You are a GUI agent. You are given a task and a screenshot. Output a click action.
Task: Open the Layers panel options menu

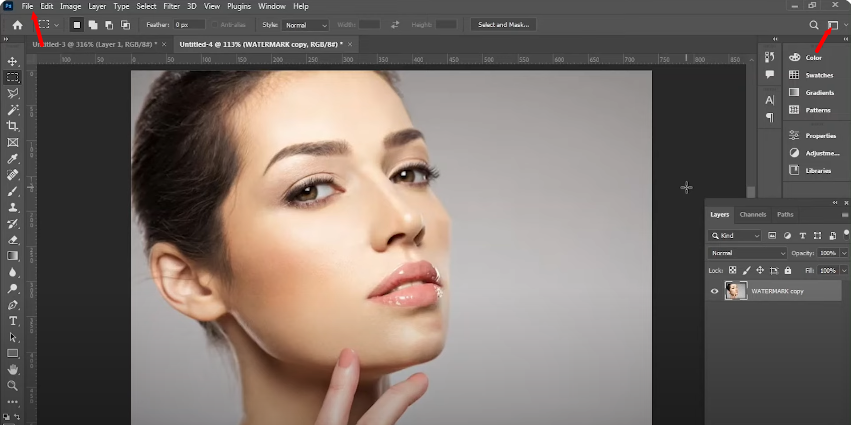[x=844, y=215]
